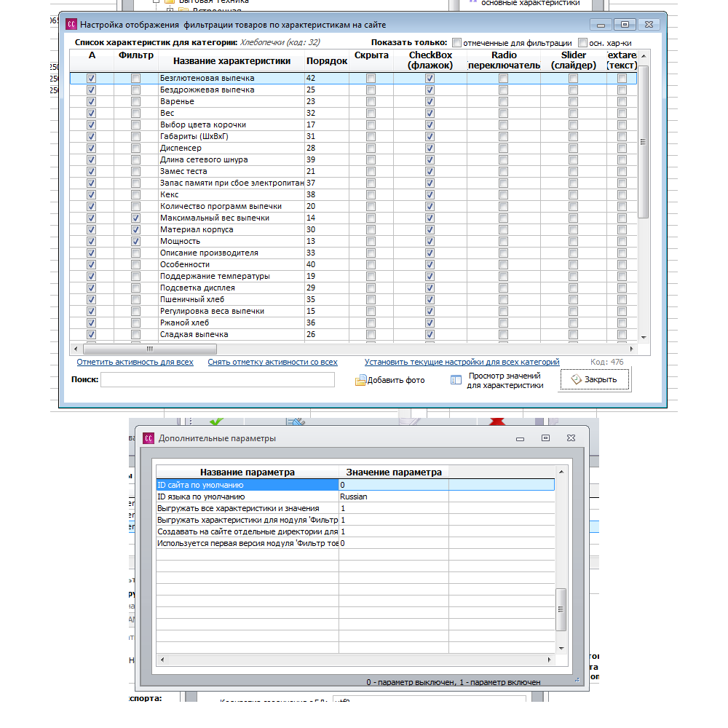
Task: Click the characteristics list vertical scrollbar thumb
Action: [643, 142]
